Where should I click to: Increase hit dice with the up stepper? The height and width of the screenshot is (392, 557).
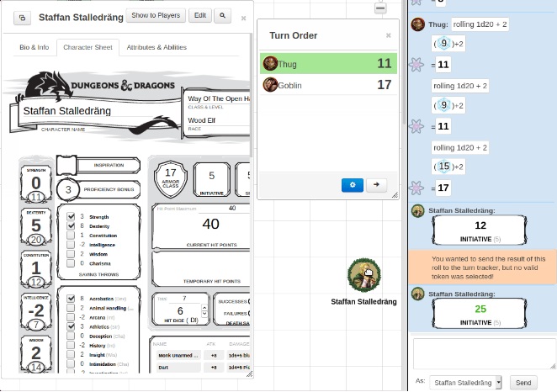pos(204,307)
